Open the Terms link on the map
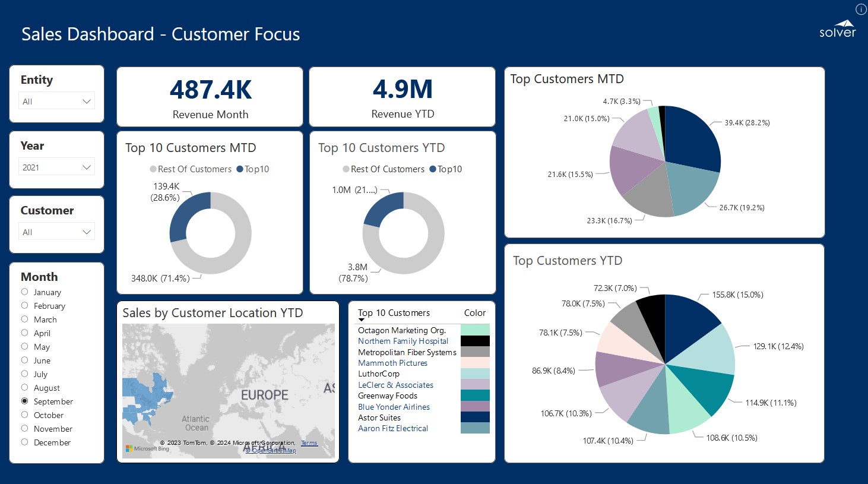Viewport: 868px width, 484px height. [309, 443]
